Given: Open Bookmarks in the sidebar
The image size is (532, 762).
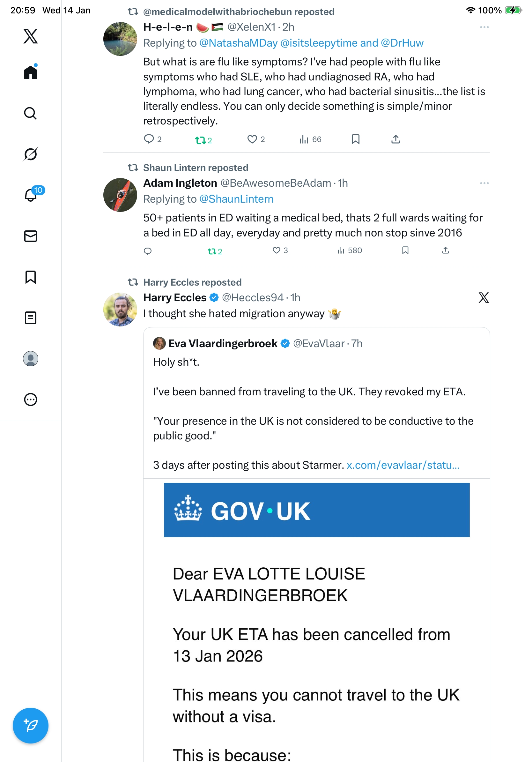Looking at the screenshot, I should 31,277.
